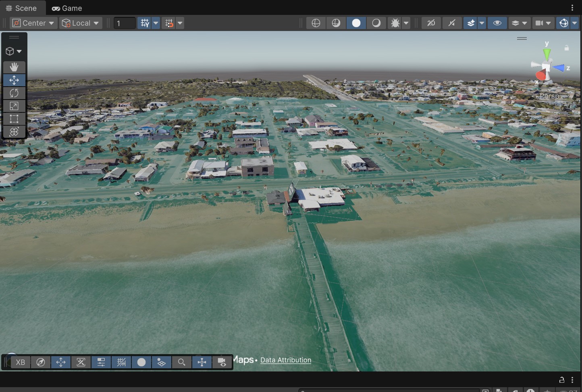582x392 pixels.
Task: Click the magnifier search icon in bottom toolbar
Action: point(182,362)
